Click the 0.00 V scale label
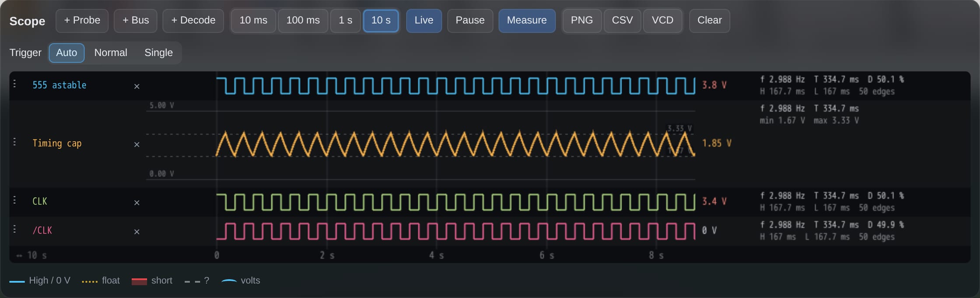The height and width of the screenshot is (298, 980). coord(161,174)
